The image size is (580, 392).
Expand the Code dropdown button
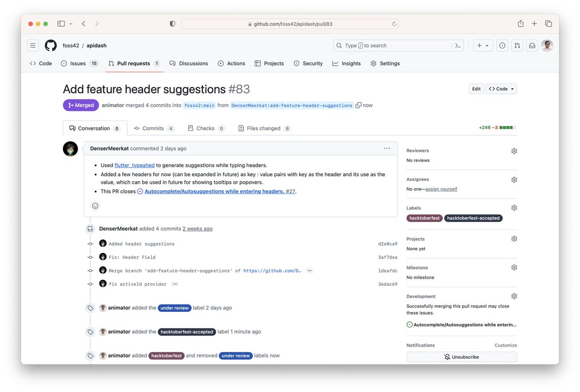click(x=501, y=89)
